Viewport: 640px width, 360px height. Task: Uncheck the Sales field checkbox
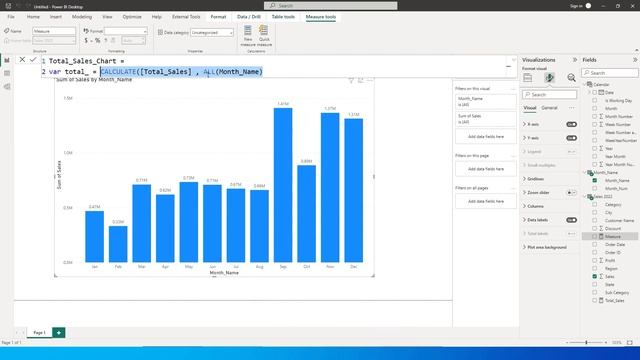tap(595, 276)
